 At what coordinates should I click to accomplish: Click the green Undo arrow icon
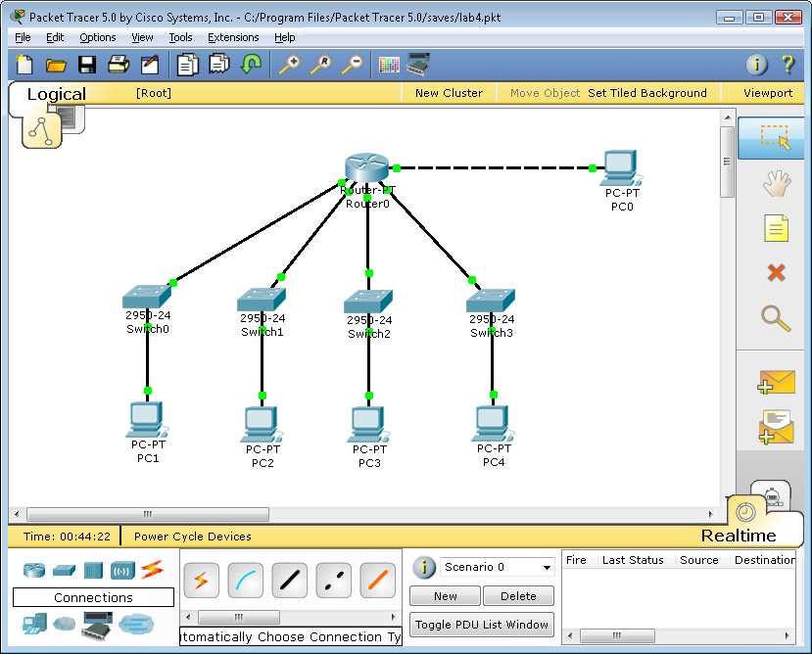251,65
